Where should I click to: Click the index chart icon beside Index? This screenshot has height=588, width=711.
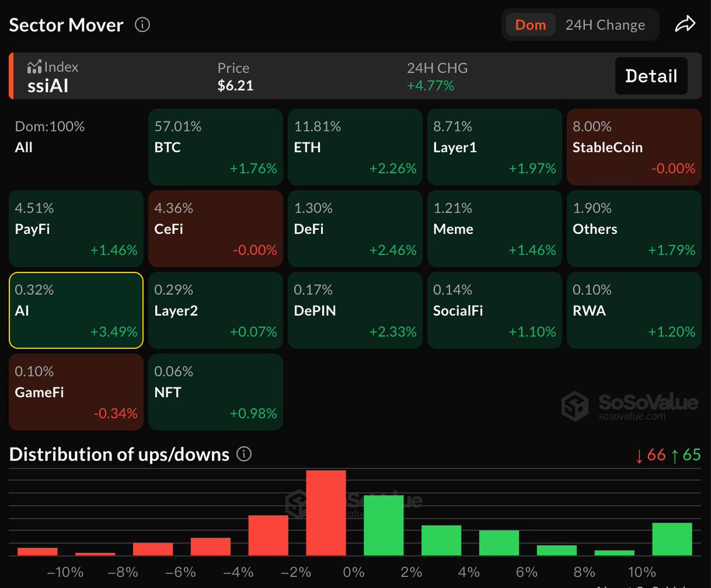point(34,66)
